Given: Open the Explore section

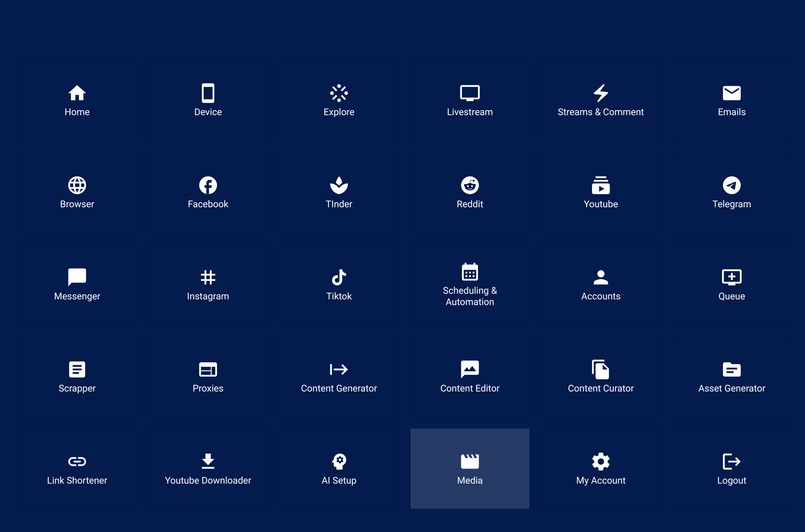Looking at the screenshot, I should point(339,100).
